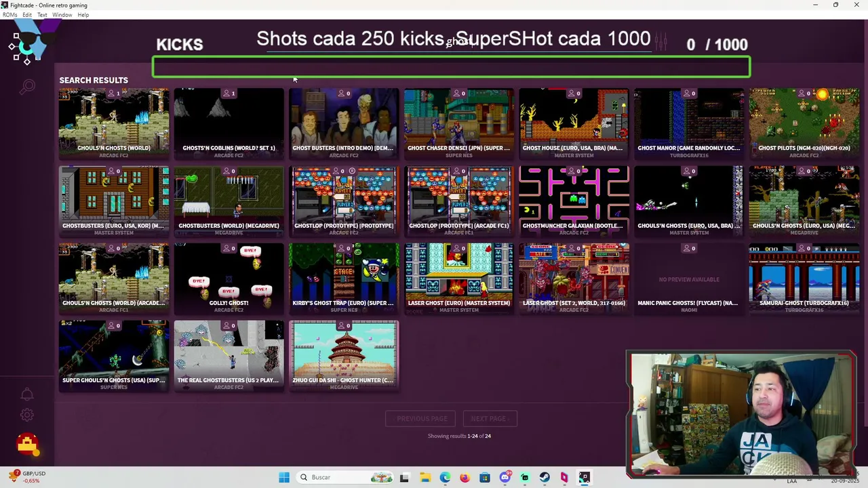
Task: Select Ghostbusters (Euro, USA, Kor) Master System
Action: click(x=114, y=201)
